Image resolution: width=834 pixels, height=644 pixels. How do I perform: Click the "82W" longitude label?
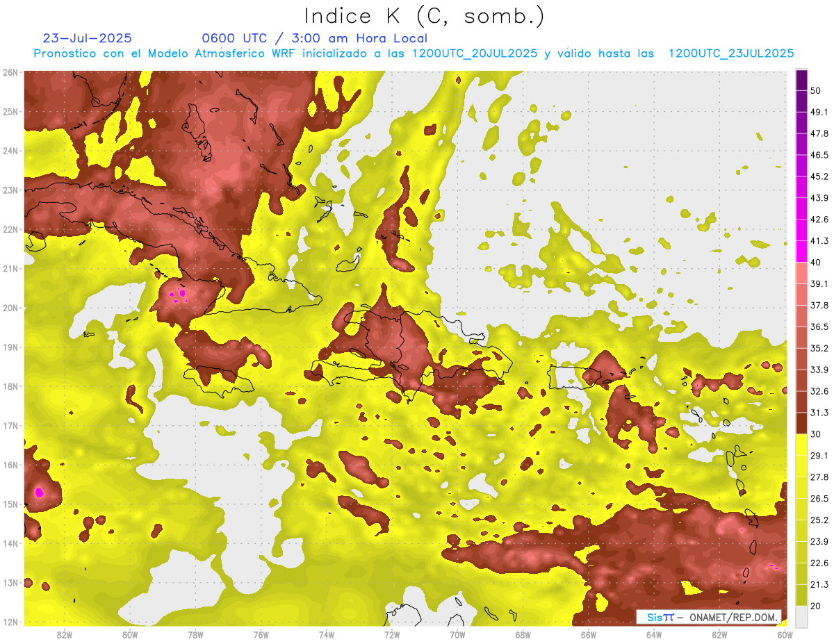point(65,634)
